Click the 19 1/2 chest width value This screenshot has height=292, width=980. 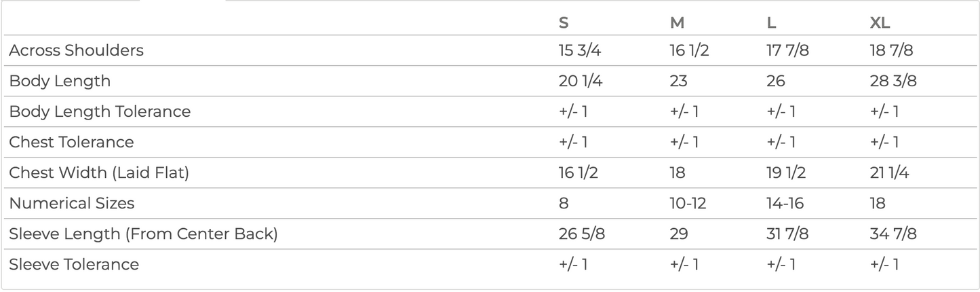[786, 172]
